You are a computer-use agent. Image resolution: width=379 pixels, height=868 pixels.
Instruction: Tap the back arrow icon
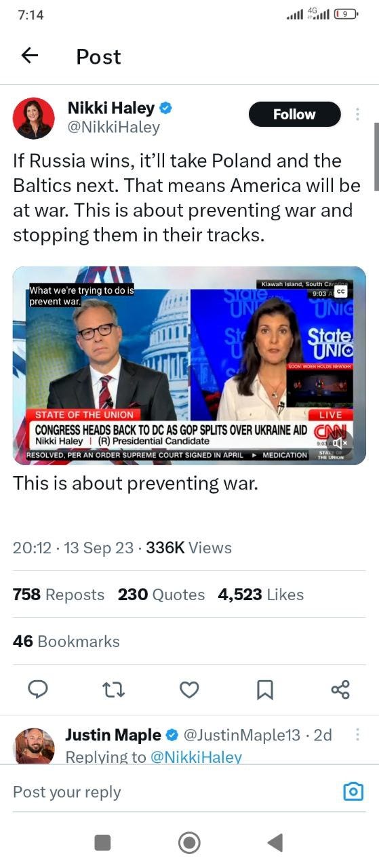point(30,56)
